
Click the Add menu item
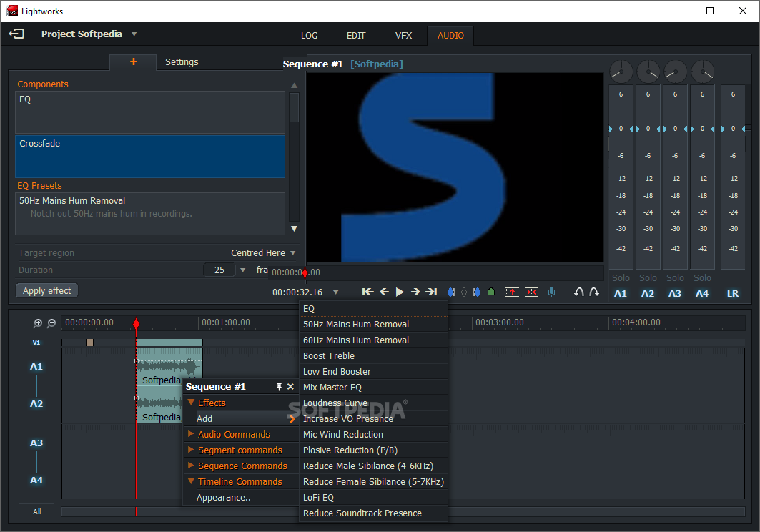(241, 418)
